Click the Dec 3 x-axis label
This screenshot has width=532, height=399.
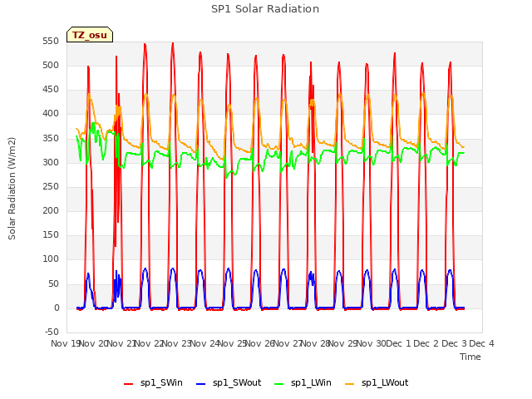tap(454, 343)
